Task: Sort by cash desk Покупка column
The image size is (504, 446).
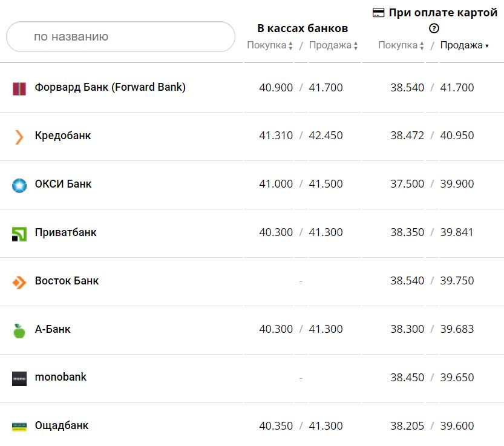Action: click(270, 45)
